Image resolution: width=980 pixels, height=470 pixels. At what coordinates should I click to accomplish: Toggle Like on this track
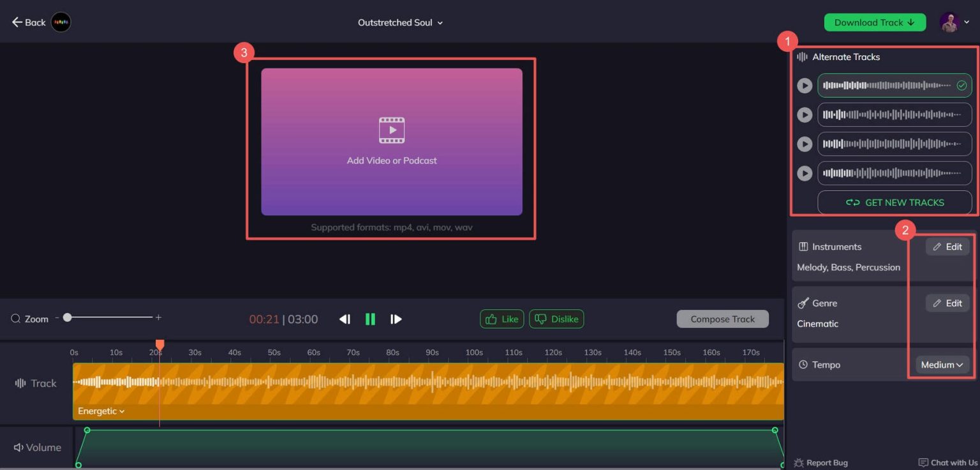tap(501, 319)
